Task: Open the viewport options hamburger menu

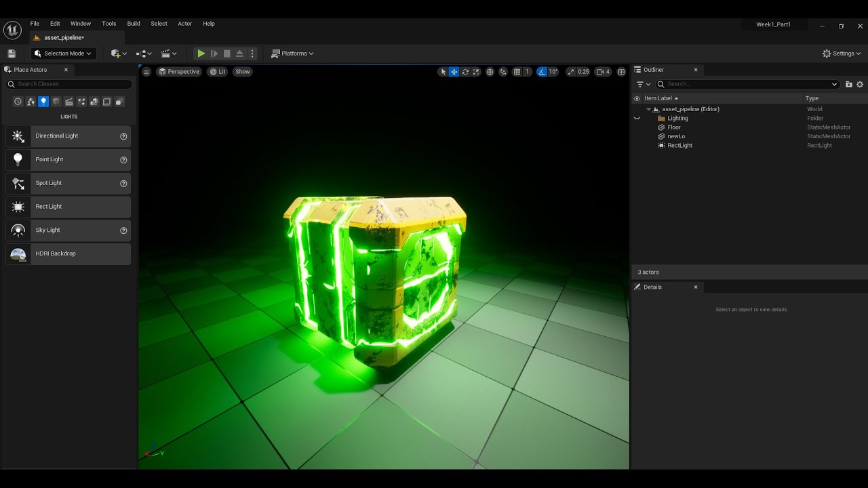Action: coord(146,72)
